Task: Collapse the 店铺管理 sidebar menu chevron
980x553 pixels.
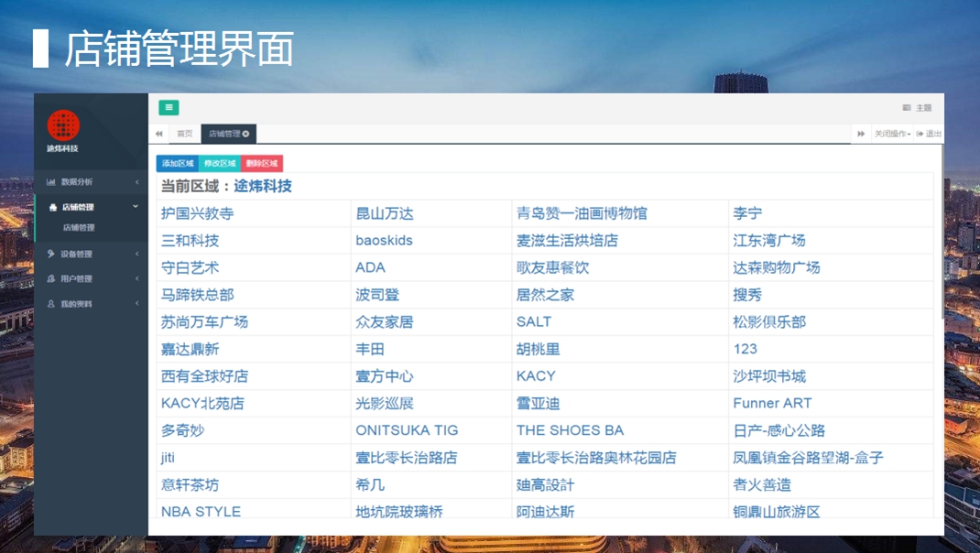Action: pos(136,207)
